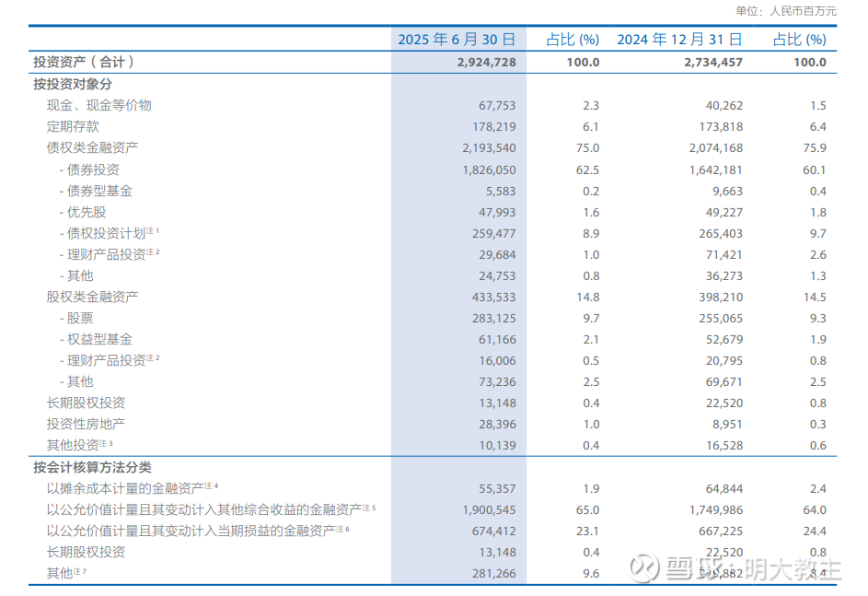Select the cell showing 67,753
The width and height of the screenshot is (868, 596).
click(497, 106)
